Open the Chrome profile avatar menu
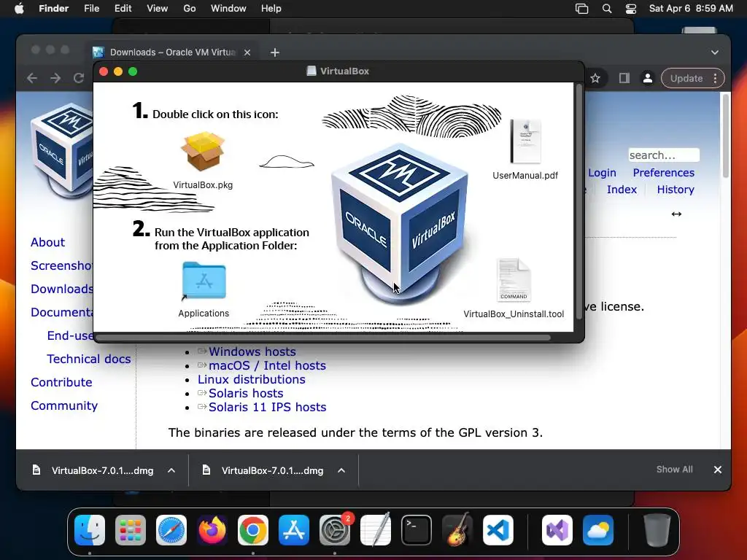This screenshot has height=560, width=747. point(648,78)
